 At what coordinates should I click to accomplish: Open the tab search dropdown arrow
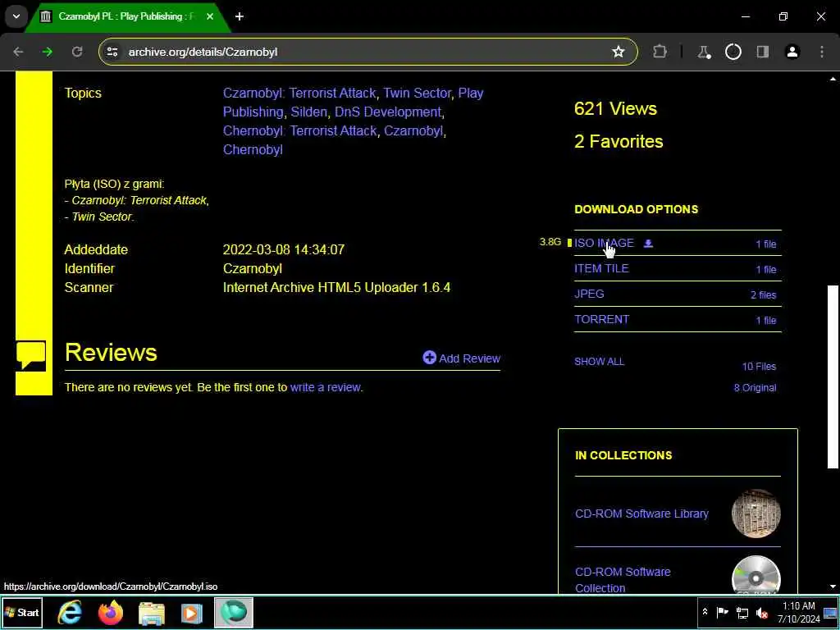(x=16, y=16)
